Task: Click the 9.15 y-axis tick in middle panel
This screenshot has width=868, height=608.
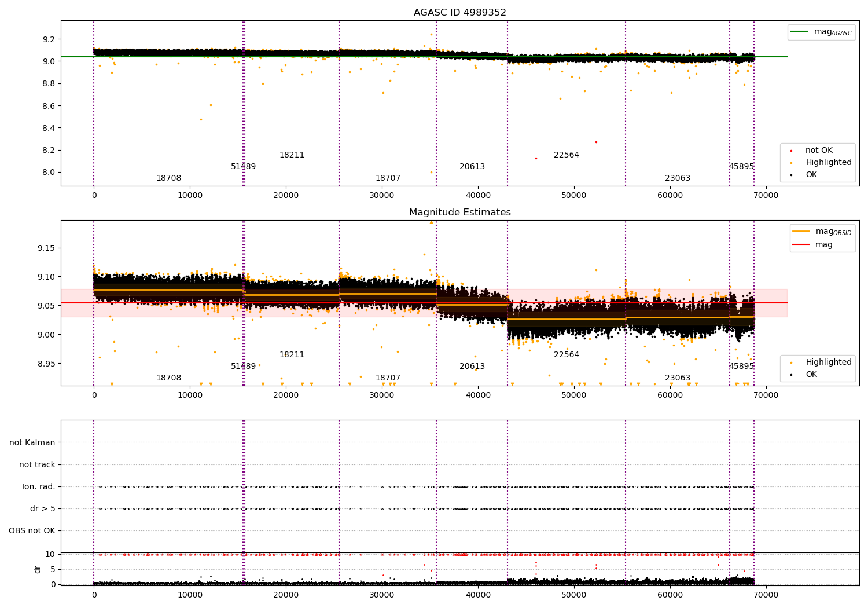Action: pyautogui.click(x=46, y=248)
